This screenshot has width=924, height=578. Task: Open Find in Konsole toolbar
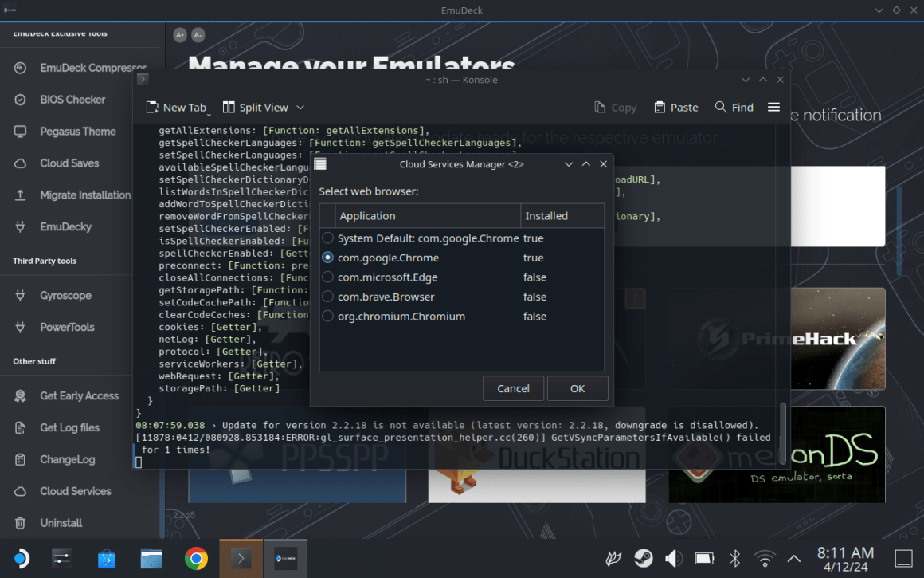(x=734, y=108)
